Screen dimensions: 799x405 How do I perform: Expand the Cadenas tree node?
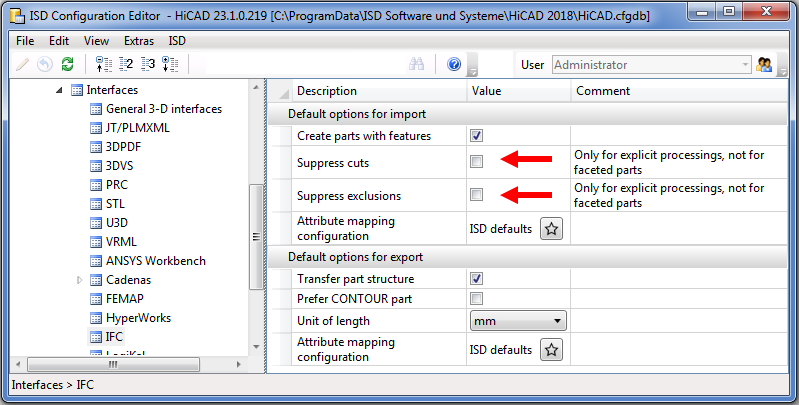pos(79,280)
